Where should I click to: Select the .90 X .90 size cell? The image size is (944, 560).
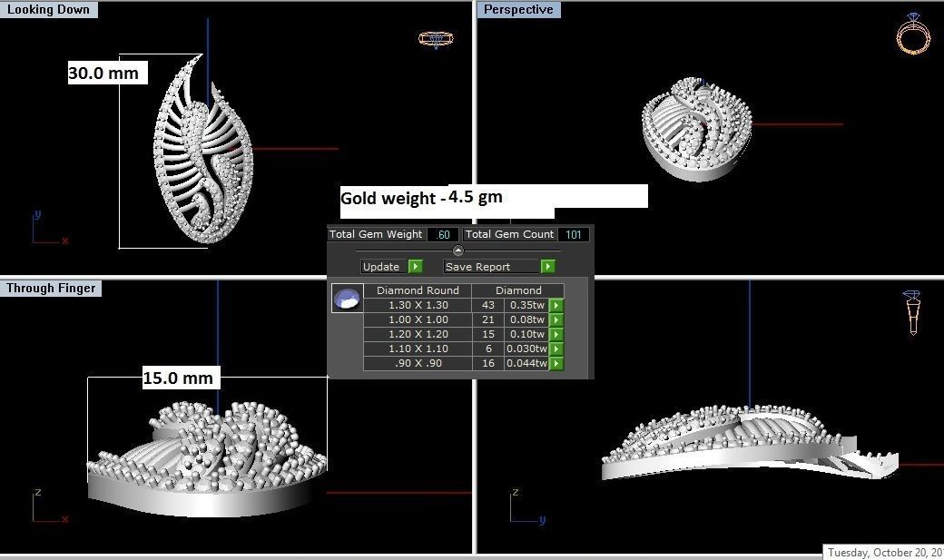click(x=418, y=363)
